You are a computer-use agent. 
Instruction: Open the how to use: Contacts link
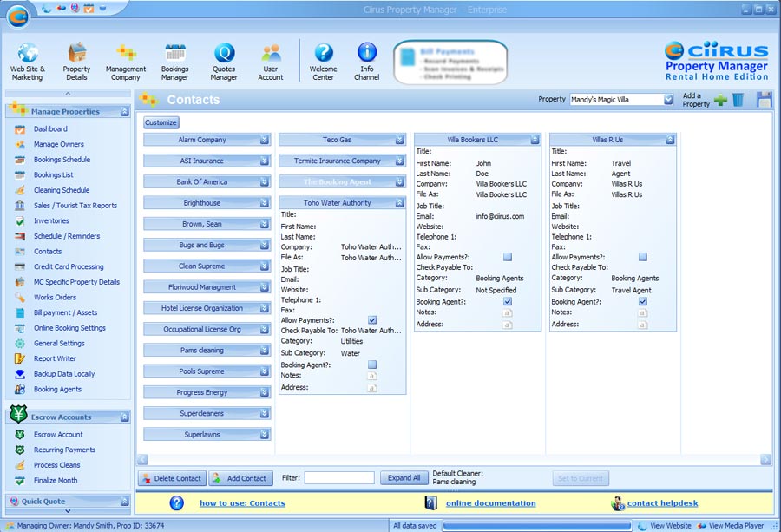(243, 503)
